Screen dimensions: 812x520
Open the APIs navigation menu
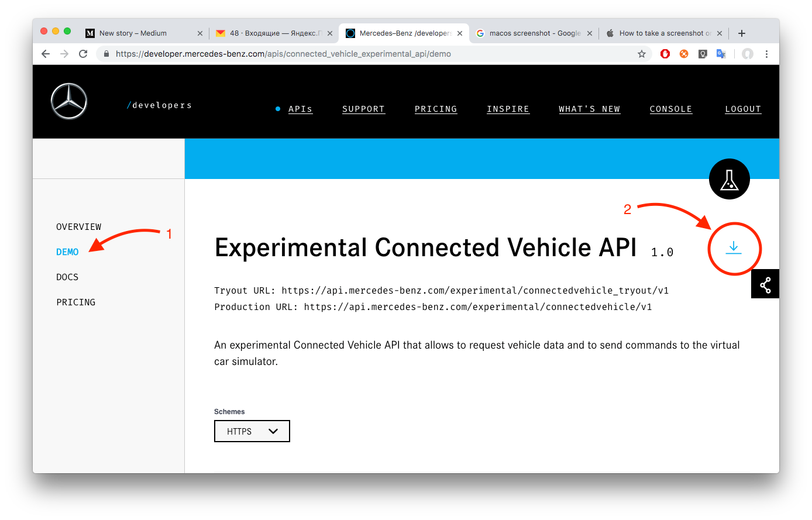300,109
